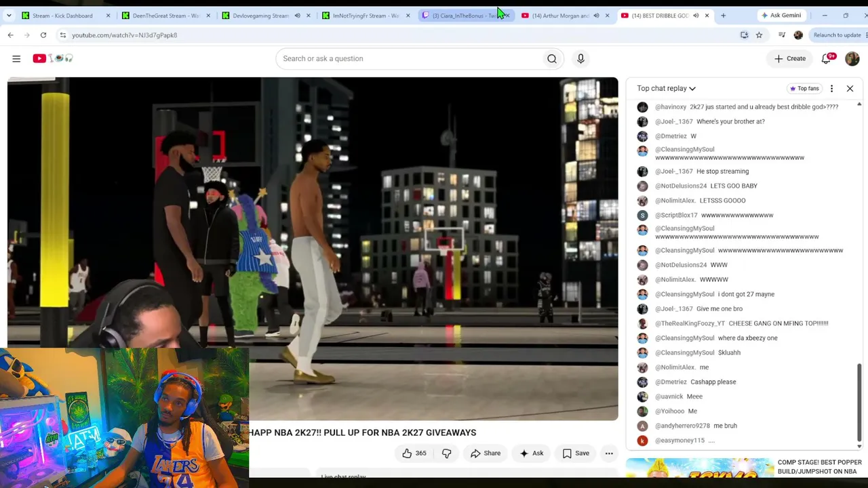Mute the Devlovegaming Stream tab audio
The image size is (868, 488).
pyautogui.click(x=297, y=16)
